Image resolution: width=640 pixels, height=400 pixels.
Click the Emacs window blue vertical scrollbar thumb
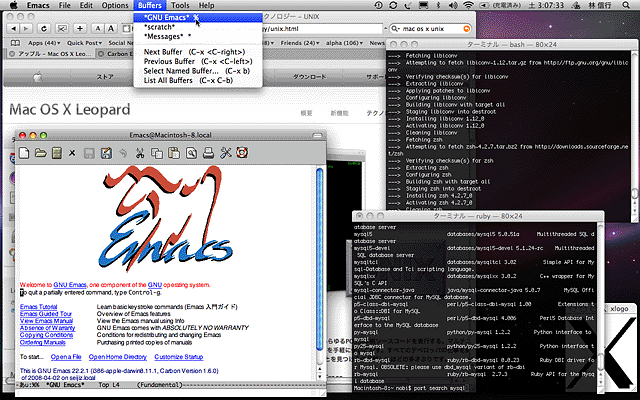pos(320,259)
